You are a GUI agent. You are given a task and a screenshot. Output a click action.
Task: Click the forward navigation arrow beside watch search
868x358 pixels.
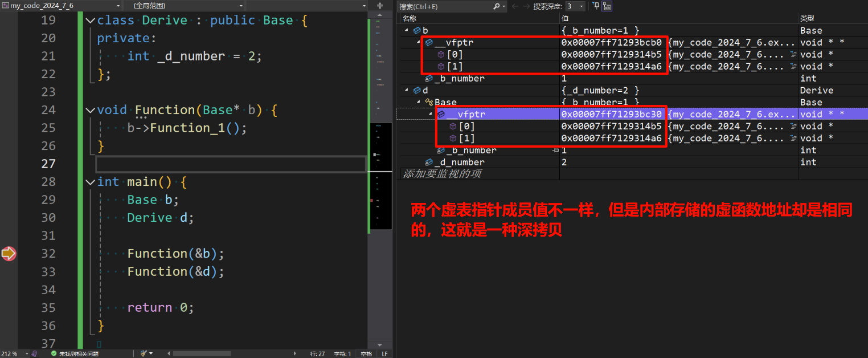526,6
